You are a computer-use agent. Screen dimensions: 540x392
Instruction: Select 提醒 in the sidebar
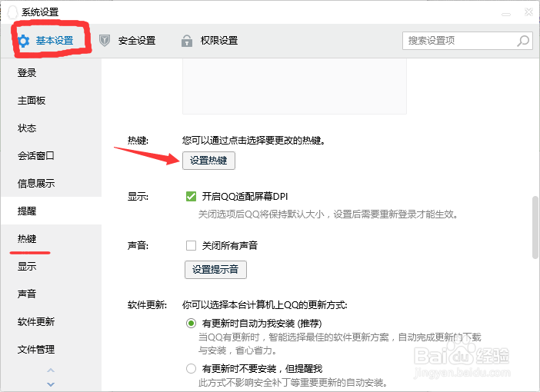(51, 211)
